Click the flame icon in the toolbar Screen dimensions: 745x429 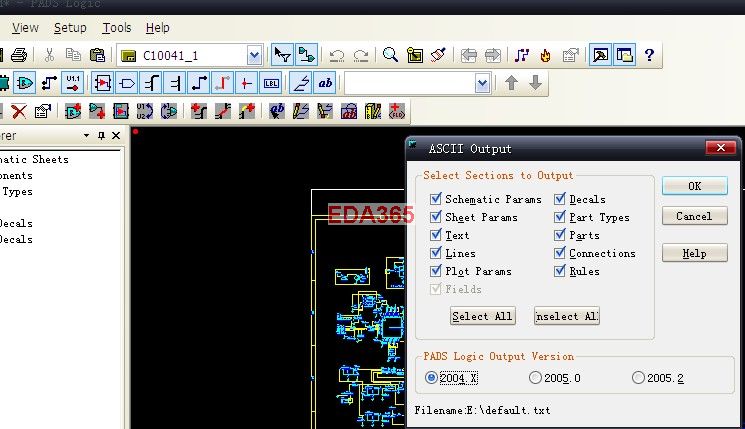point(545,56)
